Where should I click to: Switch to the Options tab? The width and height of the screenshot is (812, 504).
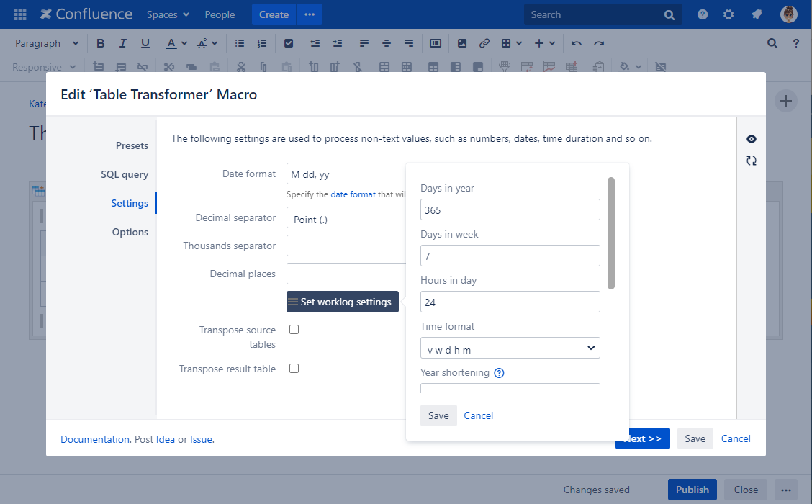130,232
